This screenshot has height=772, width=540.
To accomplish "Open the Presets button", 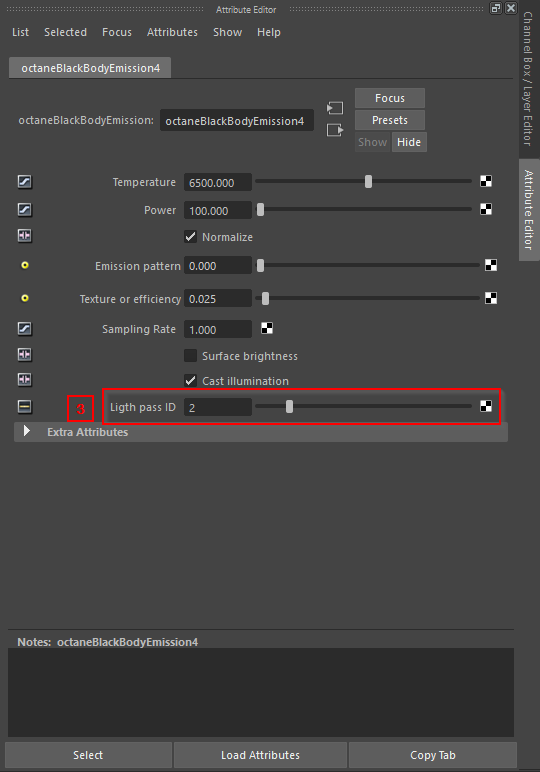I will pyautogui.click(x=390, y=120).
